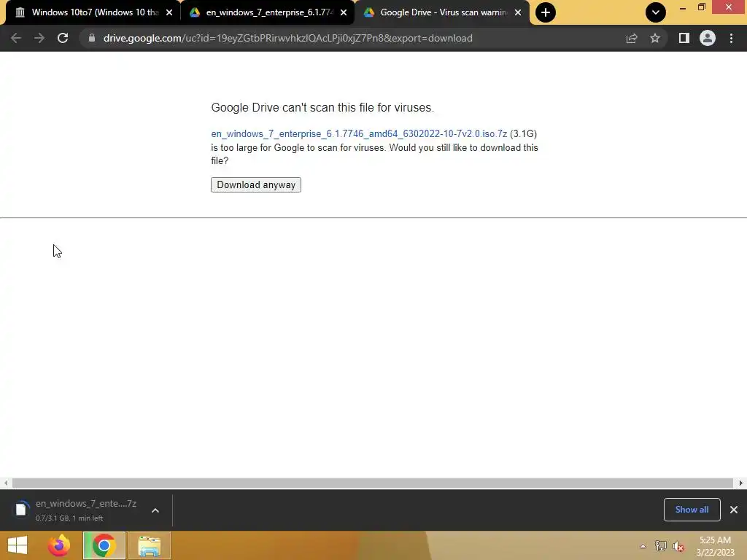Open the en_windows_7_enterprise iso.7z file link
The image size is (747, 560).
(359, 134)
